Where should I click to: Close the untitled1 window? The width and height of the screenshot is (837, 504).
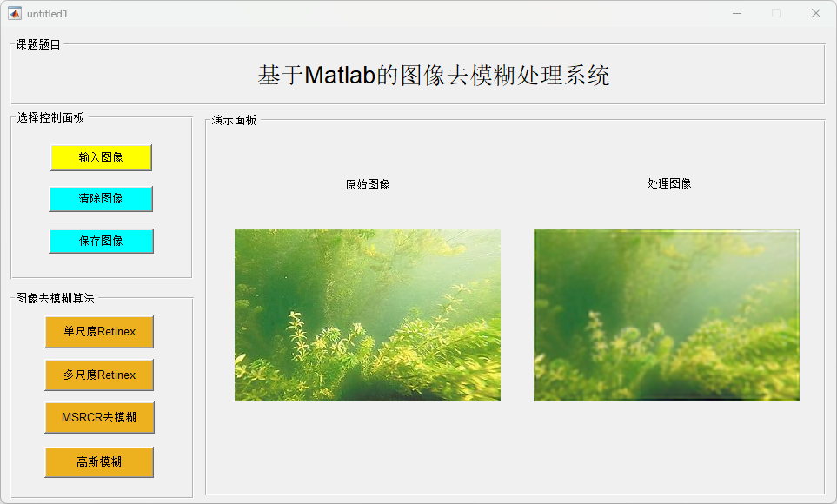(815, 13)
